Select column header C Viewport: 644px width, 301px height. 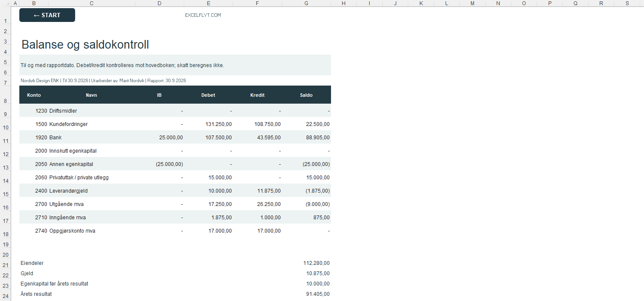click(91, 3)
